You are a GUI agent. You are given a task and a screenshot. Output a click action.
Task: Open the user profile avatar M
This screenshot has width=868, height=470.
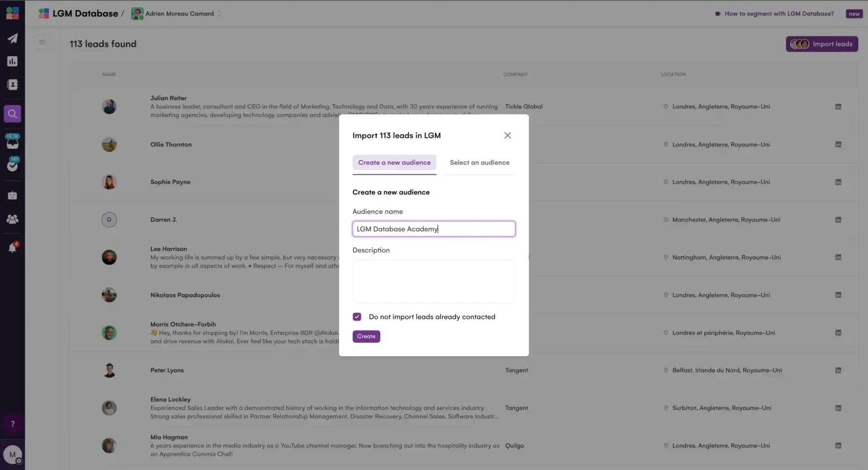[x=12, y=455]
